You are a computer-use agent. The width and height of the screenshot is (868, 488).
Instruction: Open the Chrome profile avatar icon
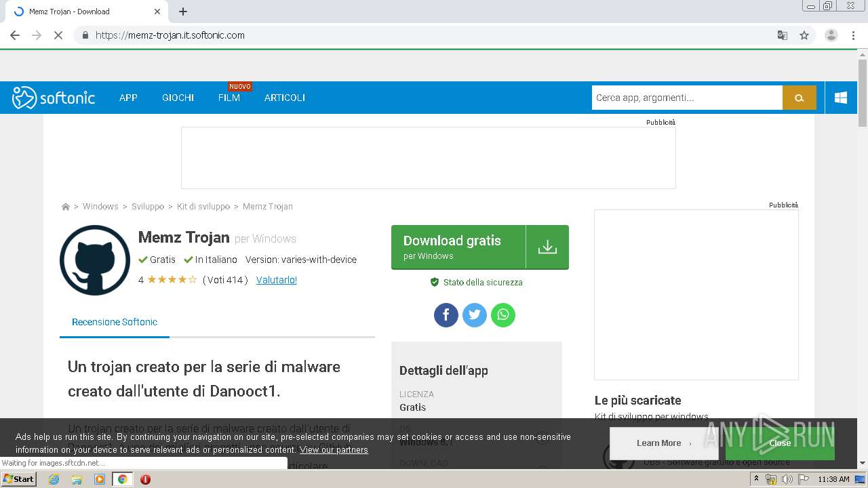pyautogui.click(x=831, y=35)
